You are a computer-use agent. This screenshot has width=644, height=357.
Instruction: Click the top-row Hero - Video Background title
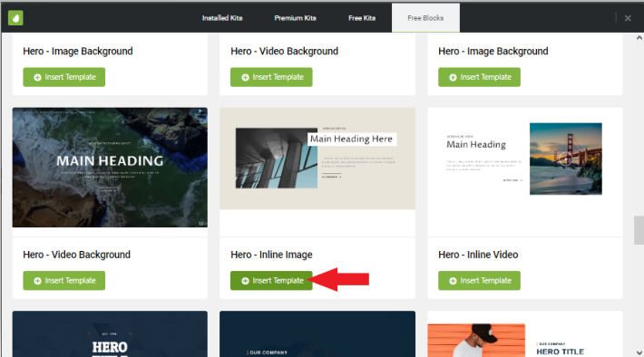click(x=285, y=52)
